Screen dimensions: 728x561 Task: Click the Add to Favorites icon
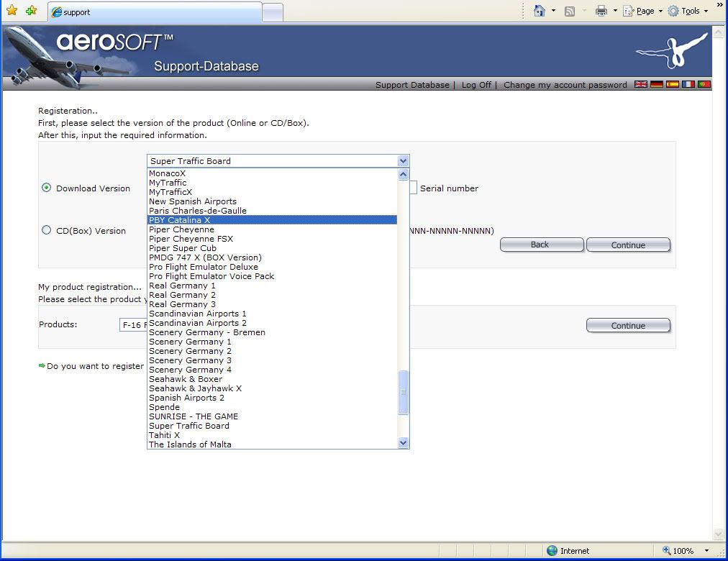31,10
